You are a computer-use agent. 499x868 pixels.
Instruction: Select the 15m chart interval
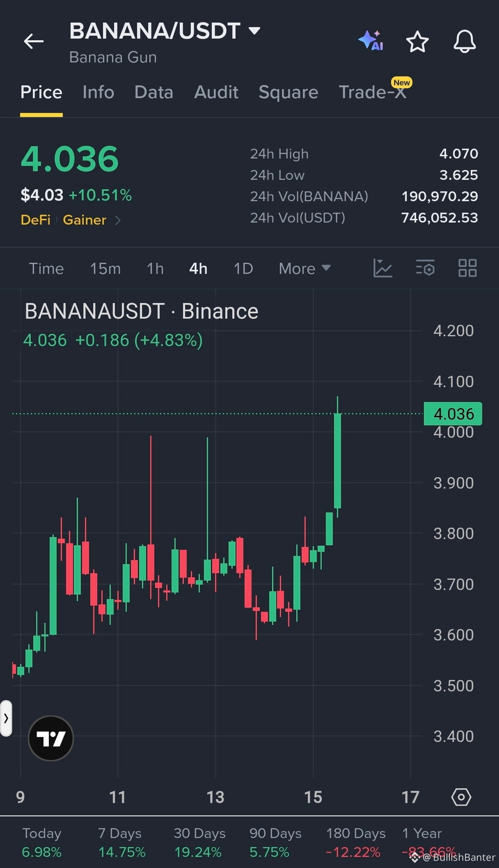point(105,269)
